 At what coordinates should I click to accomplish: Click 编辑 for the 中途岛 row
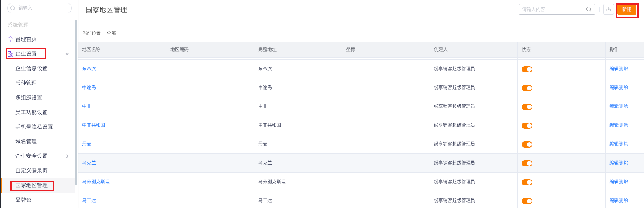click(x=614, y=87)
